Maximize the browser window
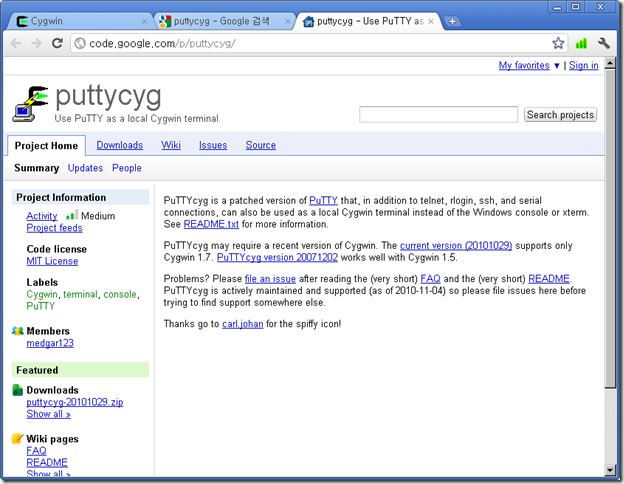Viewport: 624px width, 484px height. click(x=575, y=7)
